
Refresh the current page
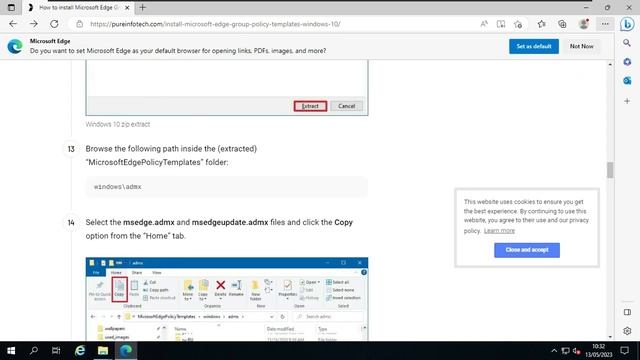click(54, 24)
